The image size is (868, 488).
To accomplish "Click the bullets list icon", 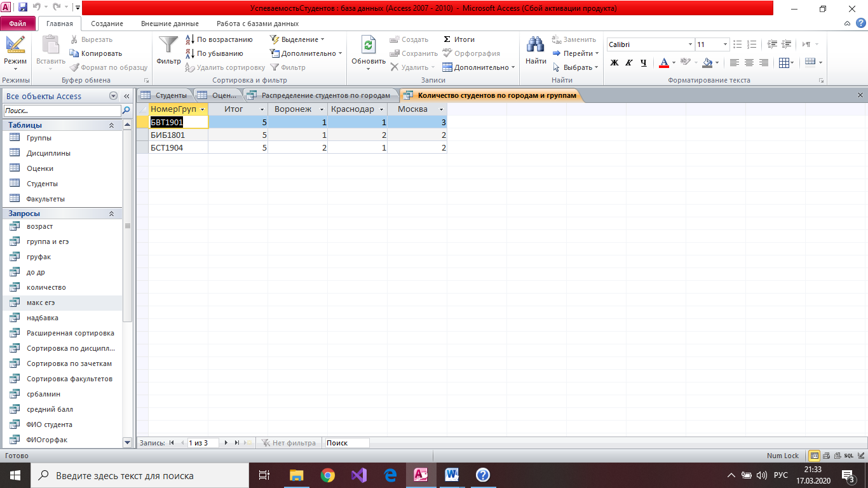I will (x=737, y=44).
